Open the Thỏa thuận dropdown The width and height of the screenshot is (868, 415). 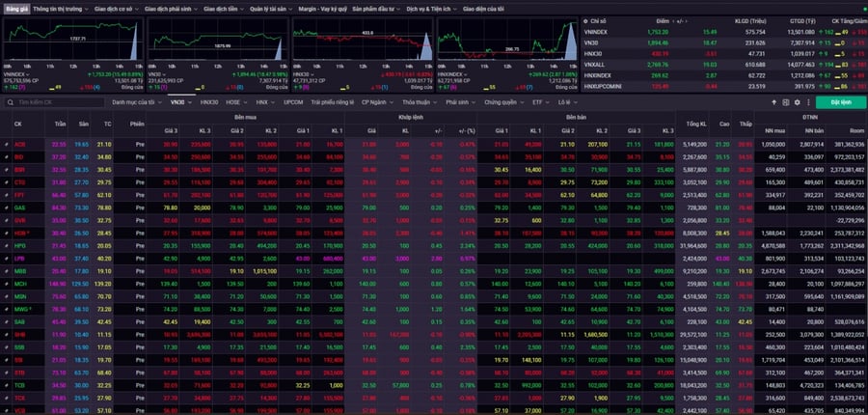(x=420, y=102)
